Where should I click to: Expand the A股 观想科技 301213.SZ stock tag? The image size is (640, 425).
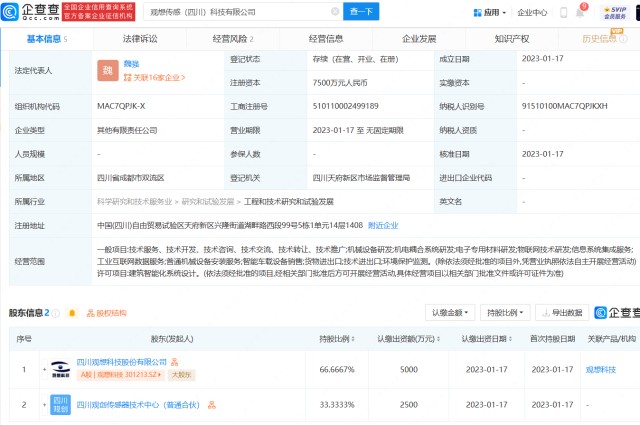coord(121,374)
